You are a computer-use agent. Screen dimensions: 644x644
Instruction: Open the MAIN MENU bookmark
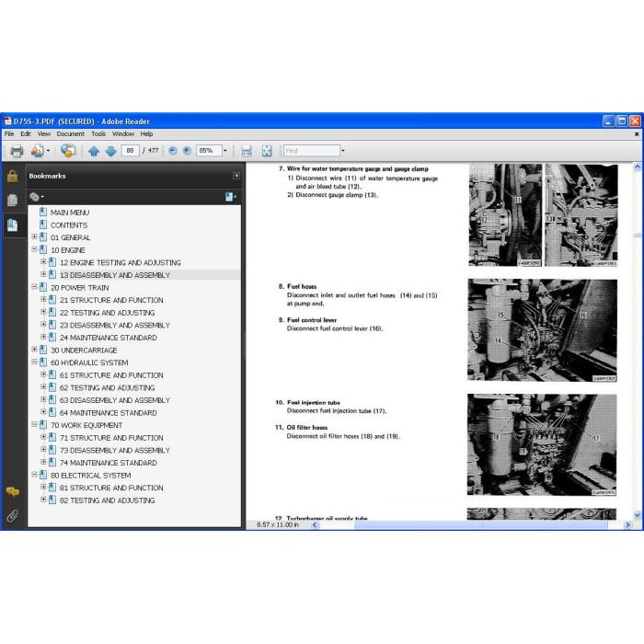(x=70, y=213)
